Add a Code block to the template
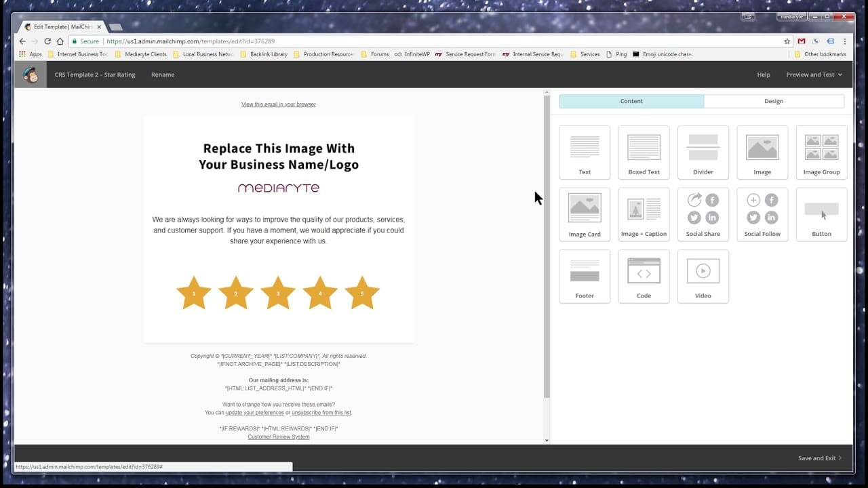 [644, 276]
